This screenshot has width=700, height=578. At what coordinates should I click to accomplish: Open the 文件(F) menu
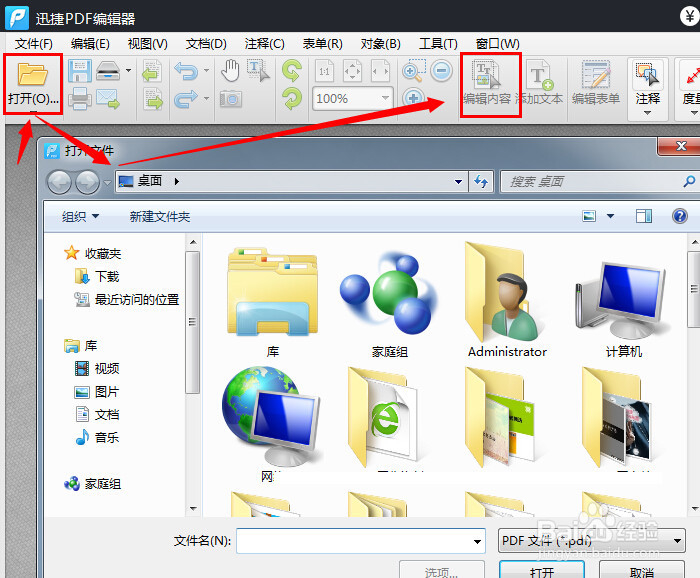(33, 44)
